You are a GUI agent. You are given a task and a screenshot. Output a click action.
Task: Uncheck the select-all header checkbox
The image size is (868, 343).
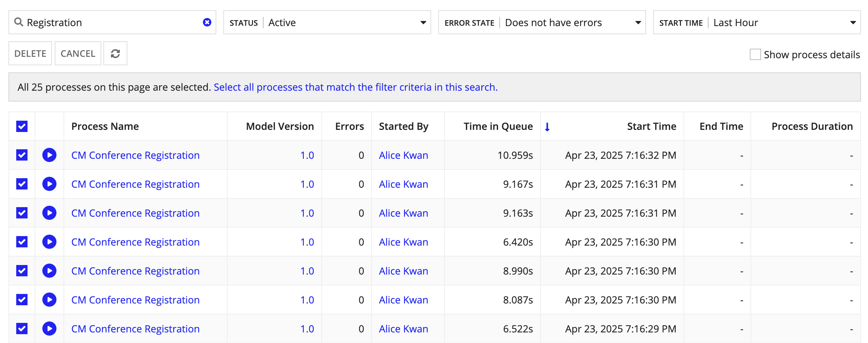pyautogui.click(x=22, y=126)
